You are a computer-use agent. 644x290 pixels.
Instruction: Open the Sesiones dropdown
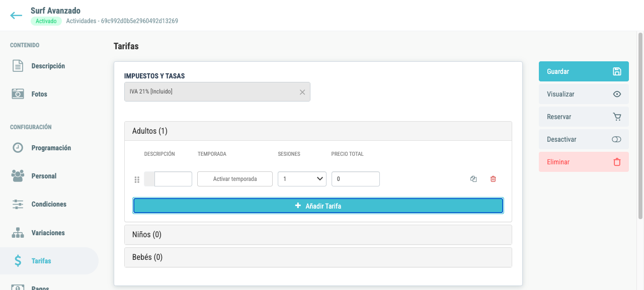coord(302,179)
